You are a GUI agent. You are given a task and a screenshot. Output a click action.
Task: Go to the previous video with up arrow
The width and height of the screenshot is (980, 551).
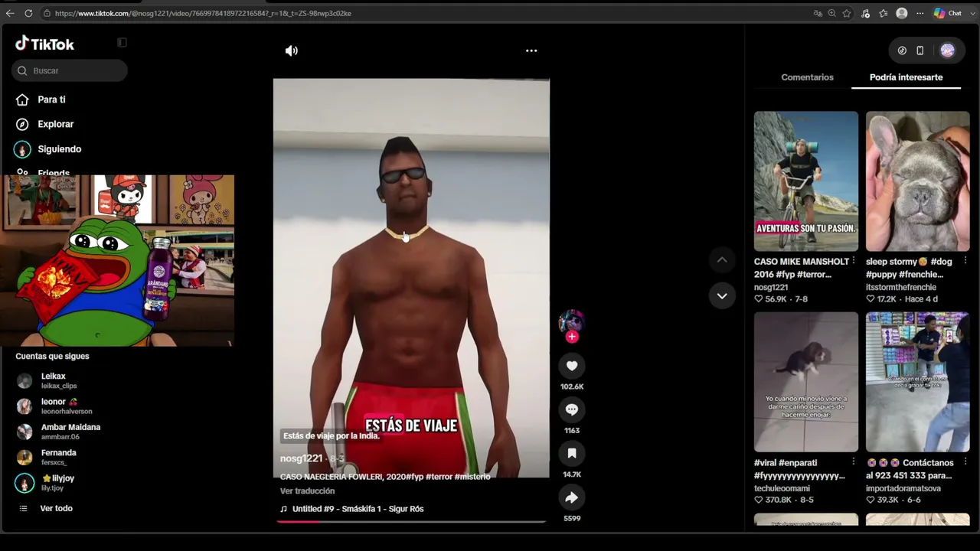(722, 260)
